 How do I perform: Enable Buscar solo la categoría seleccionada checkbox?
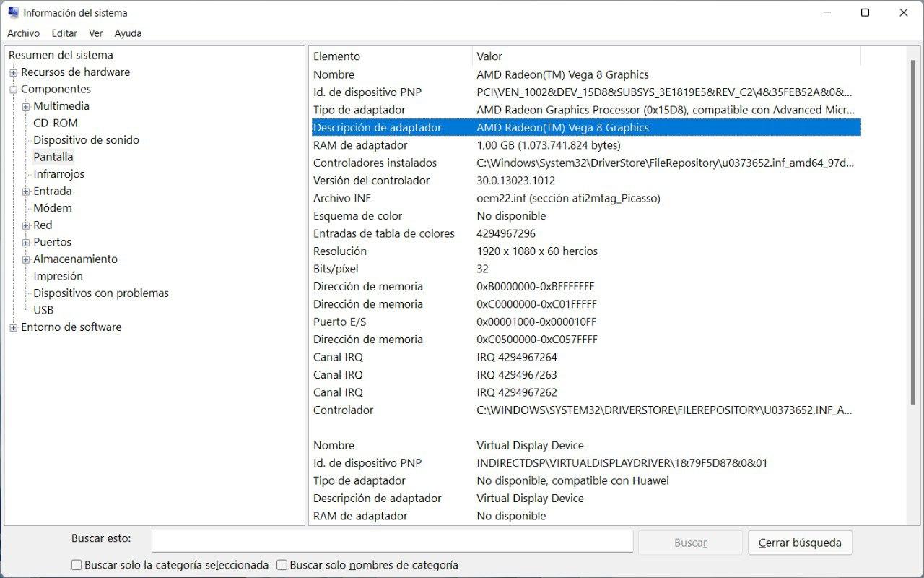tap(77, 565)
